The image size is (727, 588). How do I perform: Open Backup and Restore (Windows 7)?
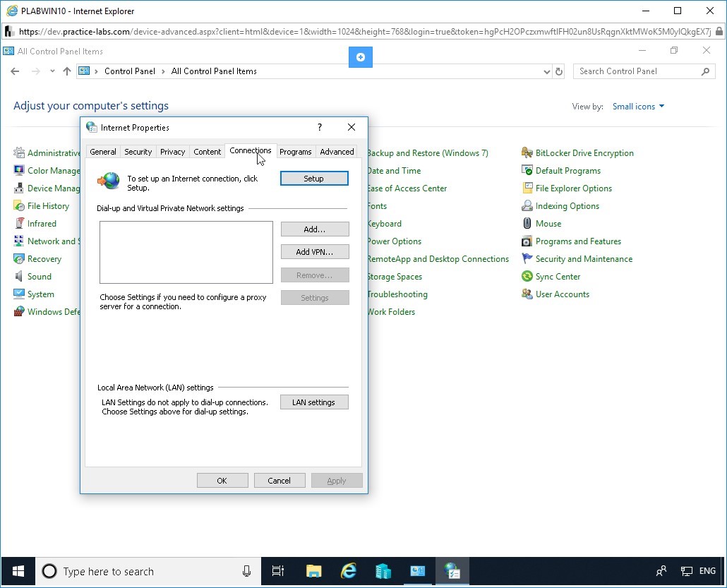pyautogui.click(x=428, y=153)
